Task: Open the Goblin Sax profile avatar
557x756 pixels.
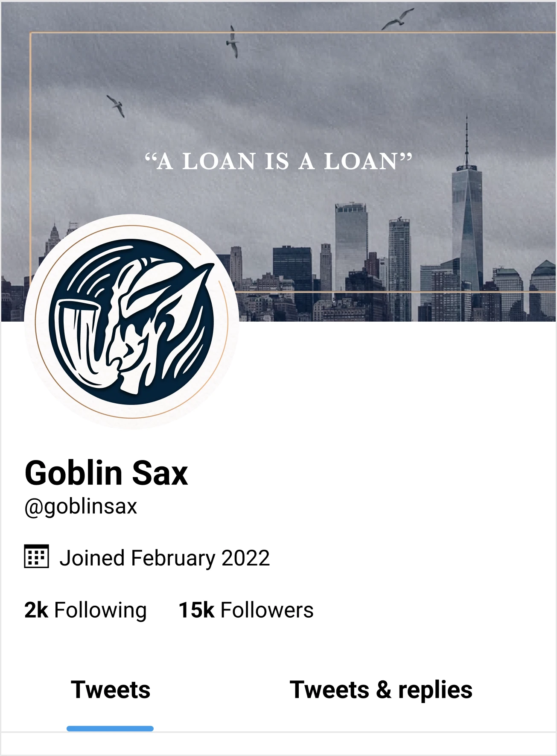Action: (x=131, y=322)
